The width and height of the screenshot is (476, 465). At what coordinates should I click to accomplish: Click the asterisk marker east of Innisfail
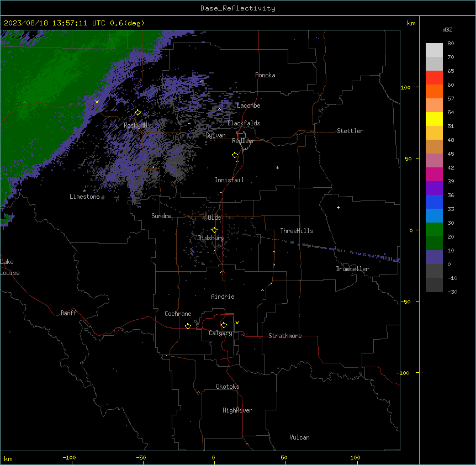[x=277, y=167]
